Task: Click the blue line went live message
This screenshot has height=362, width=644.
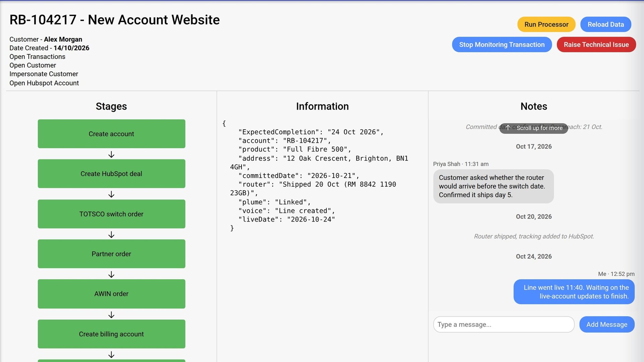Action: click(x=574, y=292)
